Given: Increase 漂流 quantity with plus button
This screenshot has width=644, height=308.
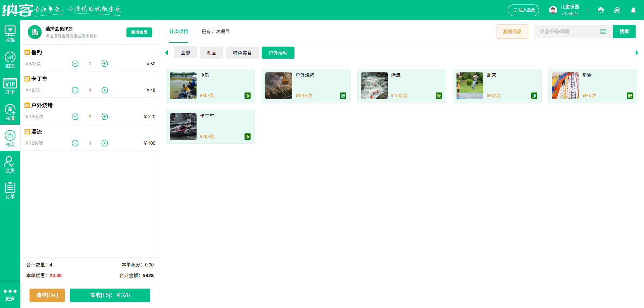Looking at the screenshot, I should (105, 143).
